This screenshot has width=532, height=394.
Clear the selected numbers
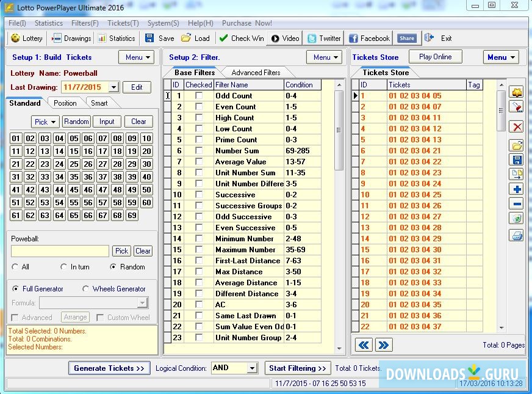click(x=138, y=122)
